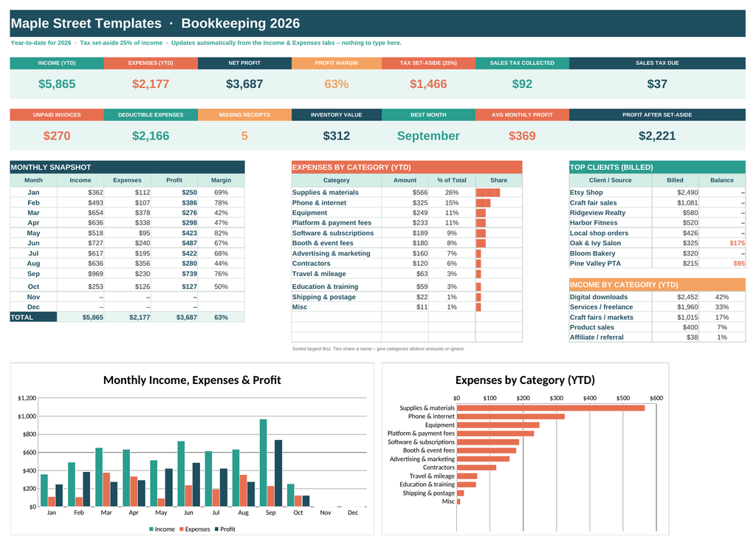Click the Profit Margin value 63%

[x=336, y=84]
